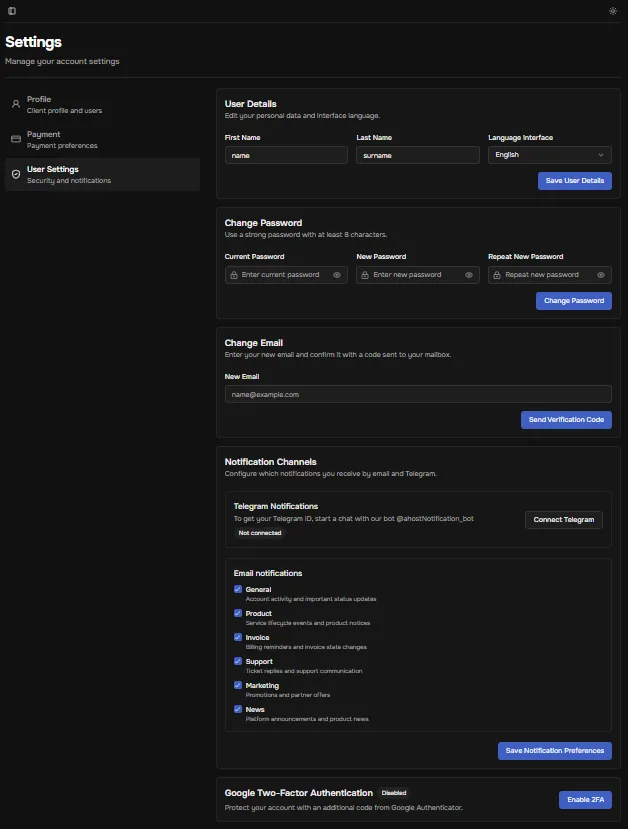
Task: Uncheck the General email notifications checkbox
Action: point(238,590)
